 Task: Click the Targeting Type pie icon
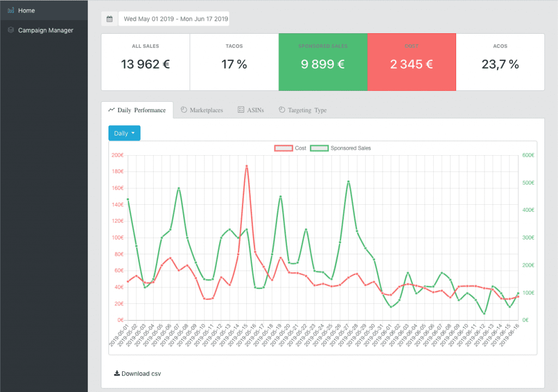pyautogui.click(x=282, y=110)
